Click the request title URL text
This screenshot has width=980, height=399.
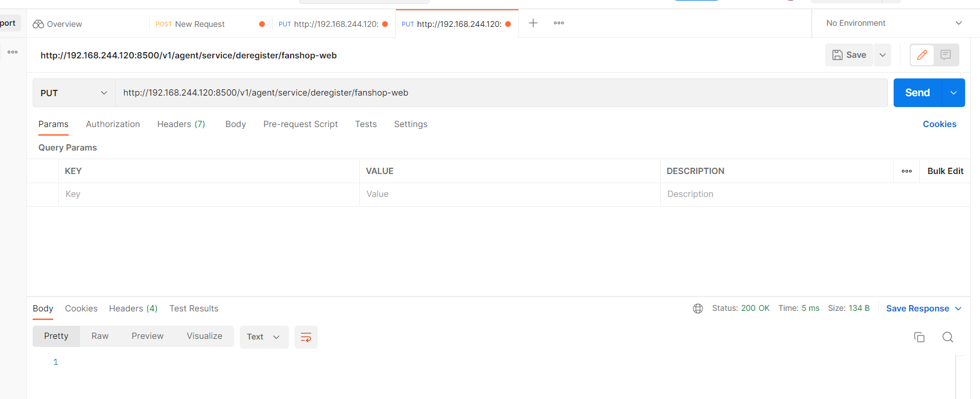[x=189, y=56]
